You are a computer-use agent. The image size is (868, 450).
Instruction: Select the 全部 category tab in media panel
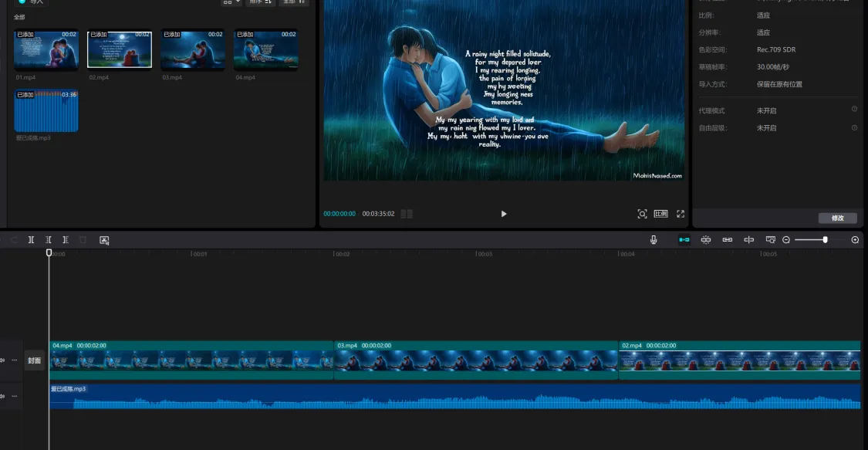click(20, 17)
